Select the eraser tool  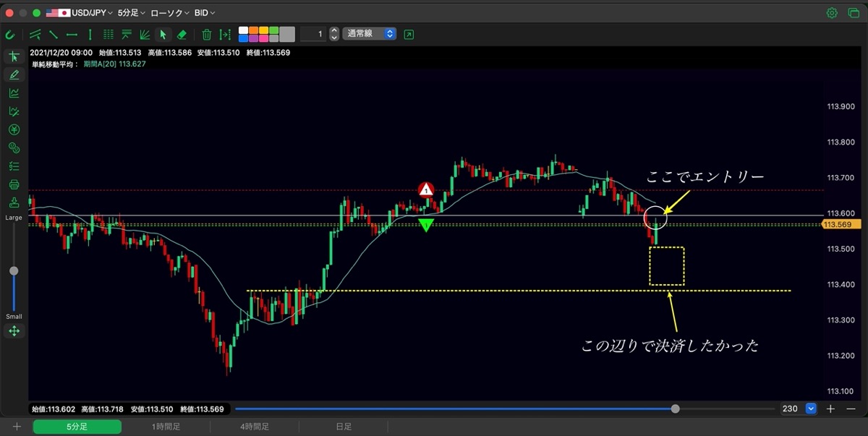pos(182,34)
